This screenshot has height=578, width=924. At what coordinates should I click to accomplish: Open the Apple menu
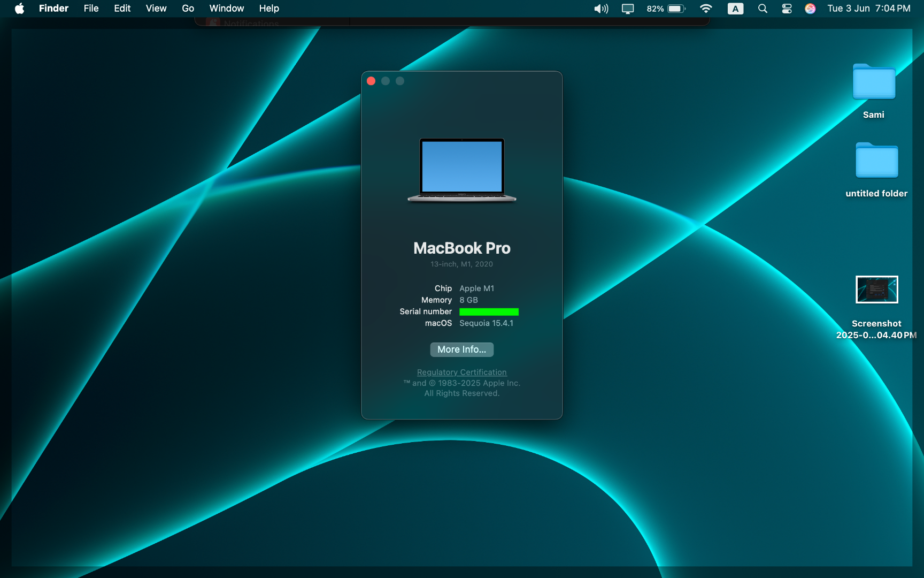[19, 9]
